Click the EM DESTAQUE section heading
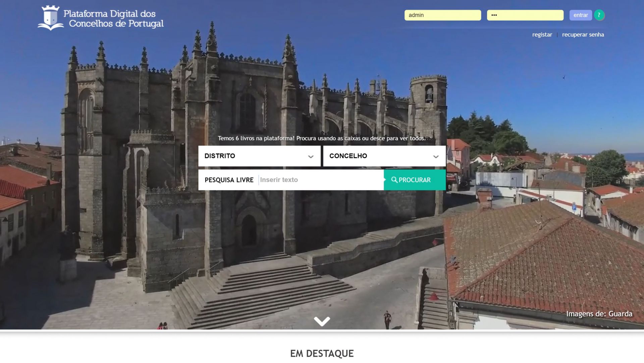The image size is (644, 363). coord(322,353)
